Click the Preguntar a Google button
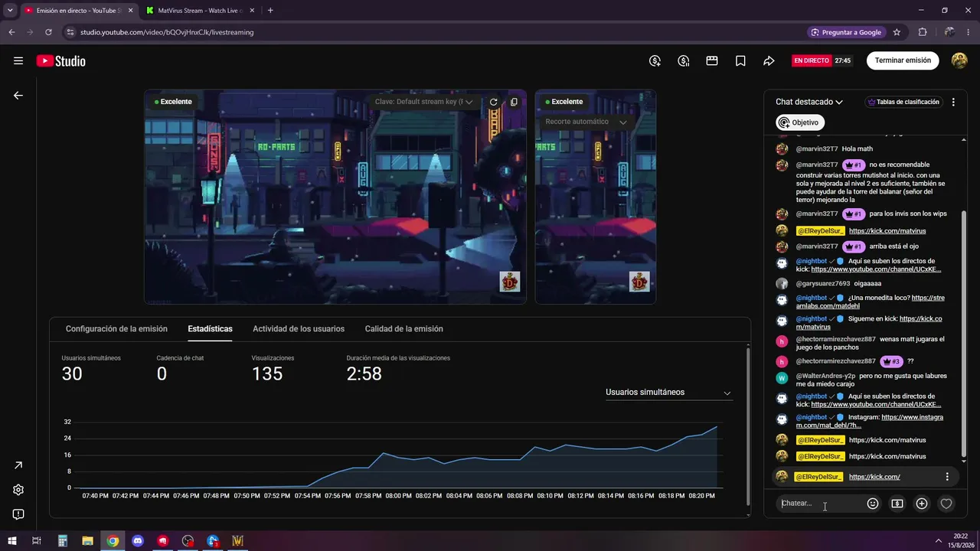Screen dimensions: 980x551 pyautogui.click(x=846, y=32)
